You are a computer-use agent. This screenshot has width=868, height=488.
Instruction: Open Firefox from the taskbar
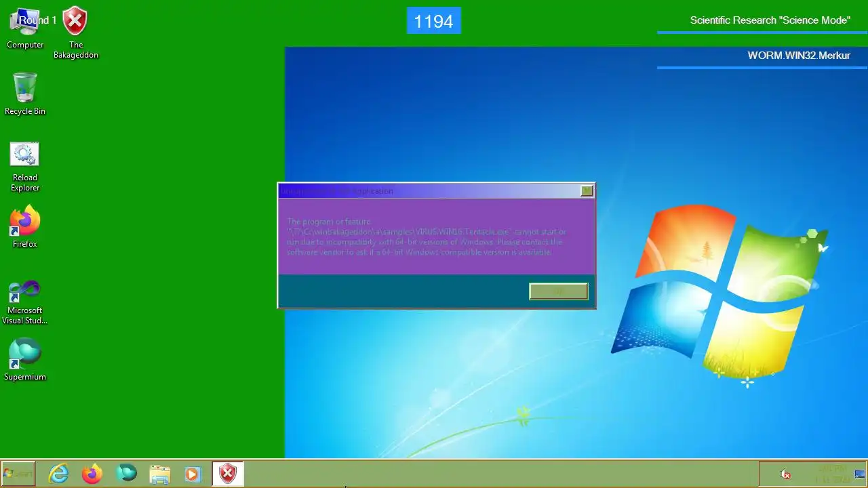tap(92, 474)
